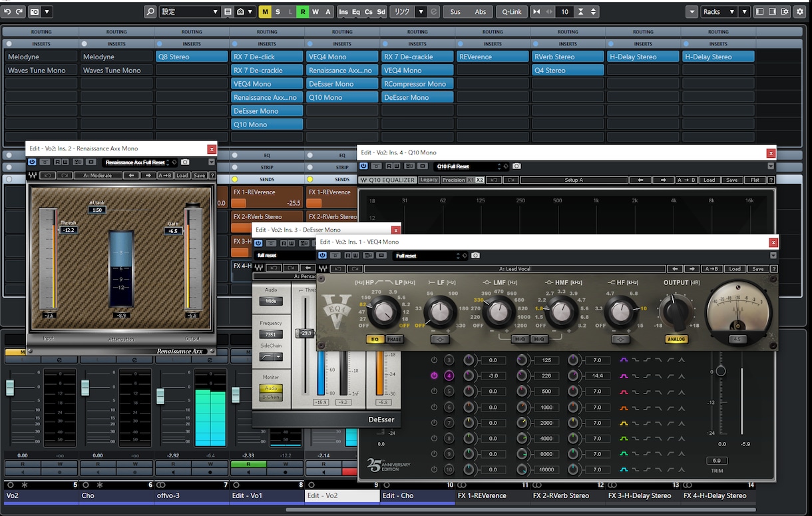This screenshot has width=812, height=516.
Task: Open the mixer search magnifier
Action: [x=150, y=11]
